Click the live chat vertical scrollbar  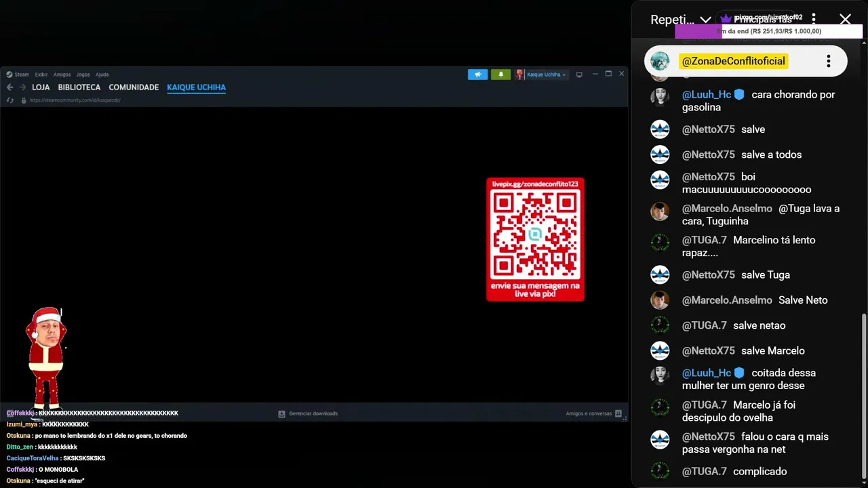point(863,396)
